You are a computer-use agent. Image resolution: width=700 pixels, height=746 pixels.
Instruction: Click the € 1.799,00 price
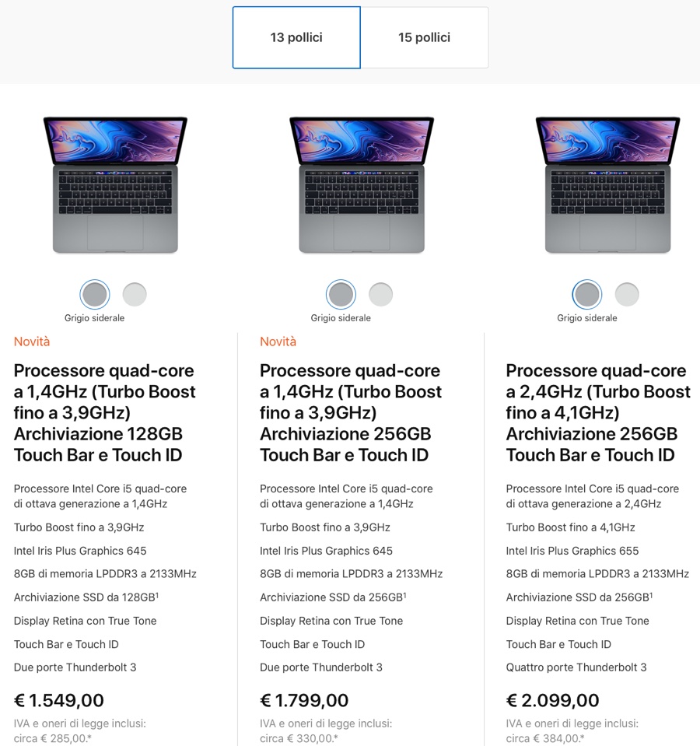point(304,700)
